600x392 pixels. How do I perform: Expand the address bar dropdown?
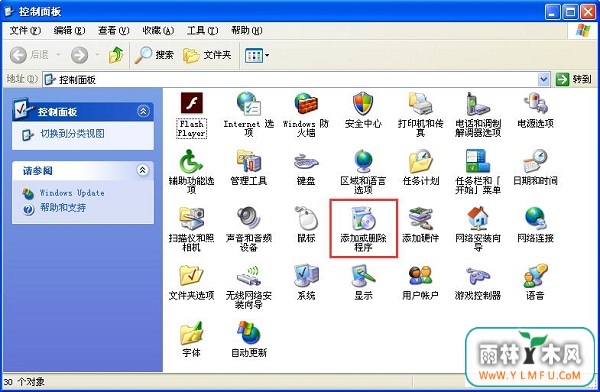click(544, 80)
